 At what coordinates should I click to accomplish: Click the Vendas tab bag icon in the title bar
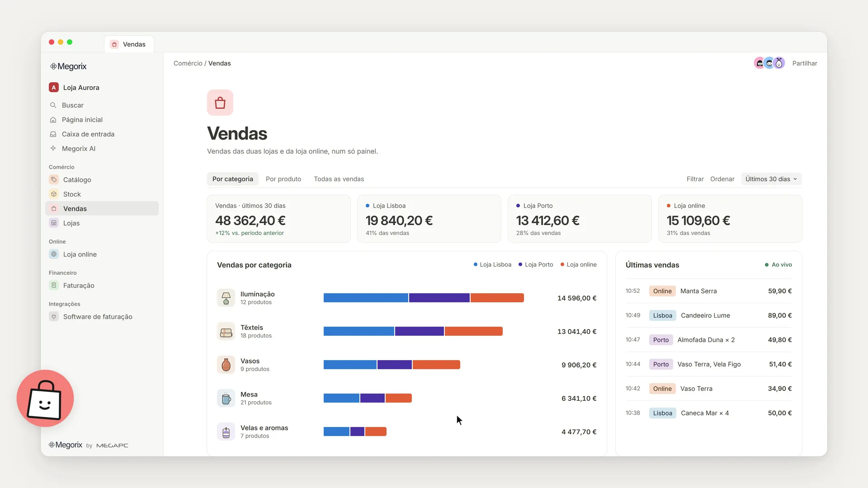point(114,44)
